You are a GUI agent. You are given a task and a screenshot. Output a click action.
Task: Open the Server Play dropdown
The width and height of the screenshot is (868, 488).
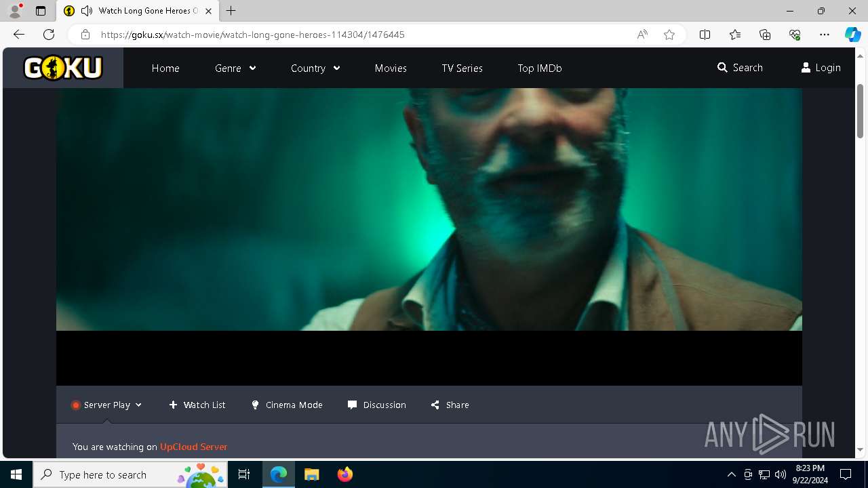[x=106, y=405]
